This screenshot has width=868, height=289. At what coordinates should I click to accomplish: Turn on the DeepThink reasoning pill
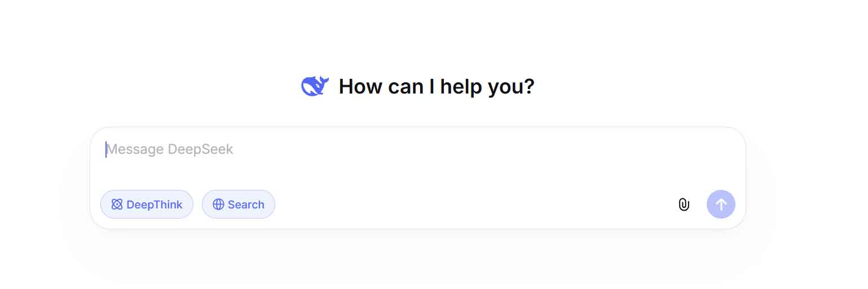pyautogui.click(x=147, y=204)
